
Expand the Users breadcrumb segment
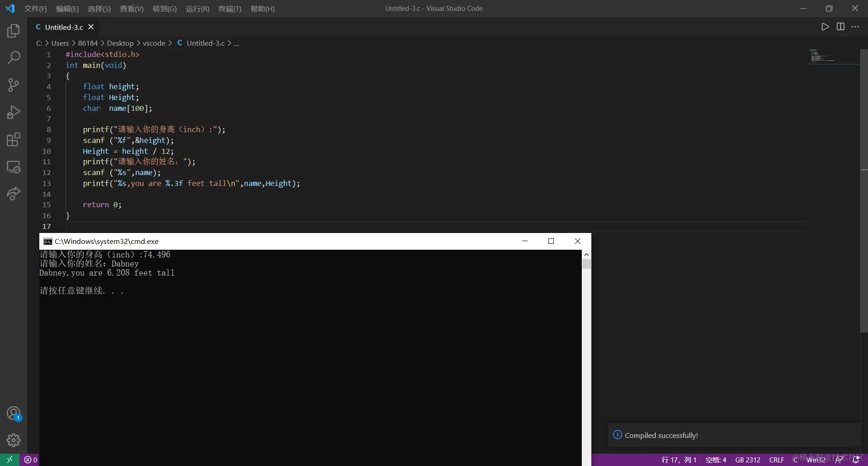(60, 43)
